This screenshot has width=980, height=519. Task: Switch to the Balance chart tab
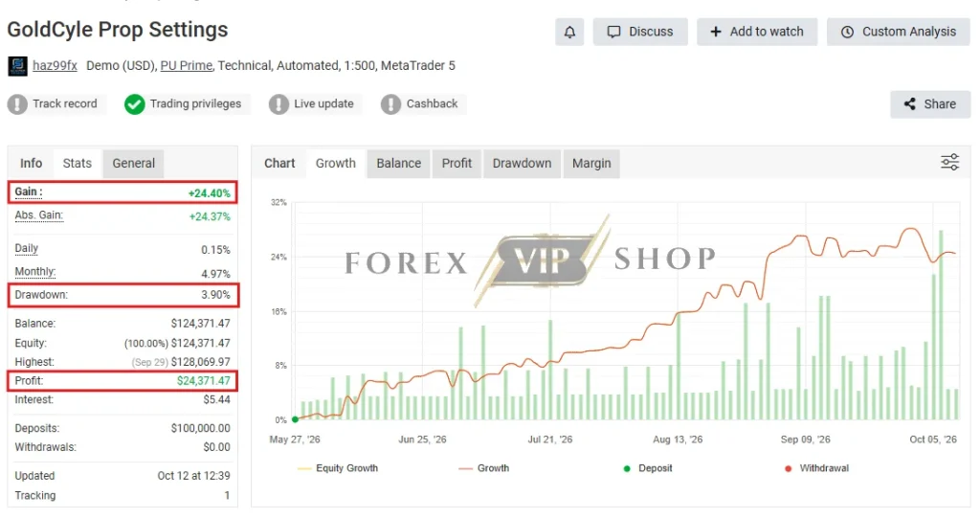[399, 163]
